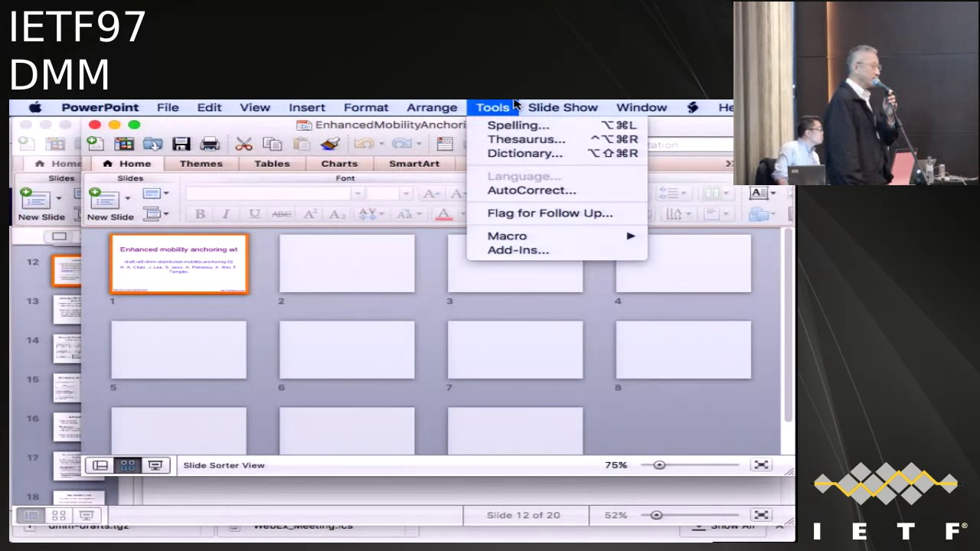The image size is (980, 551).
Task: Start Slide Show view button in front window
Action: [155, 465]
